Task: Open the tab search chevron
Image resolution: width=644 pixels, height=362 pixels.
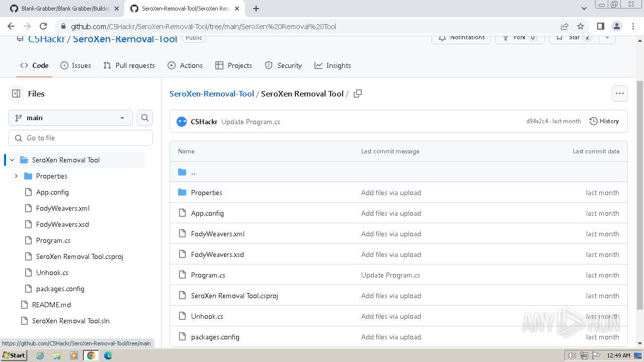Action: point(584,9)
